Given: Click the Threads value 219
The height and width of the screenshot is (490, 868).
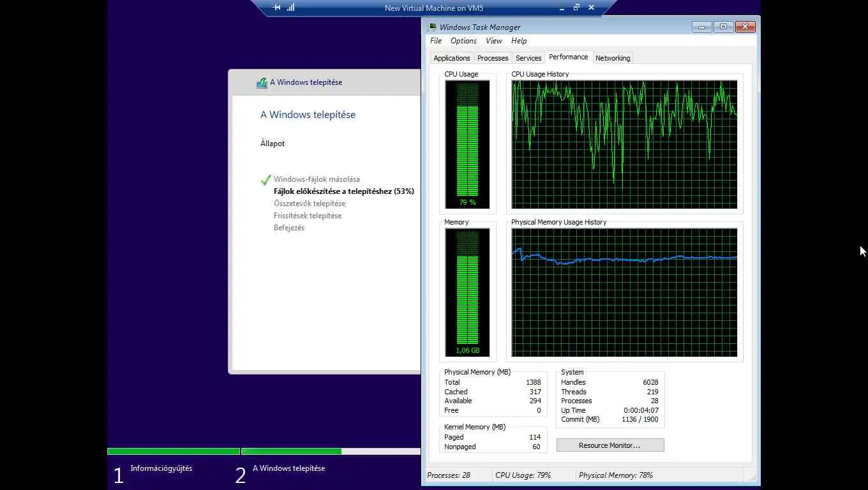Looking at the screenshot, I should tap(652, 392).
